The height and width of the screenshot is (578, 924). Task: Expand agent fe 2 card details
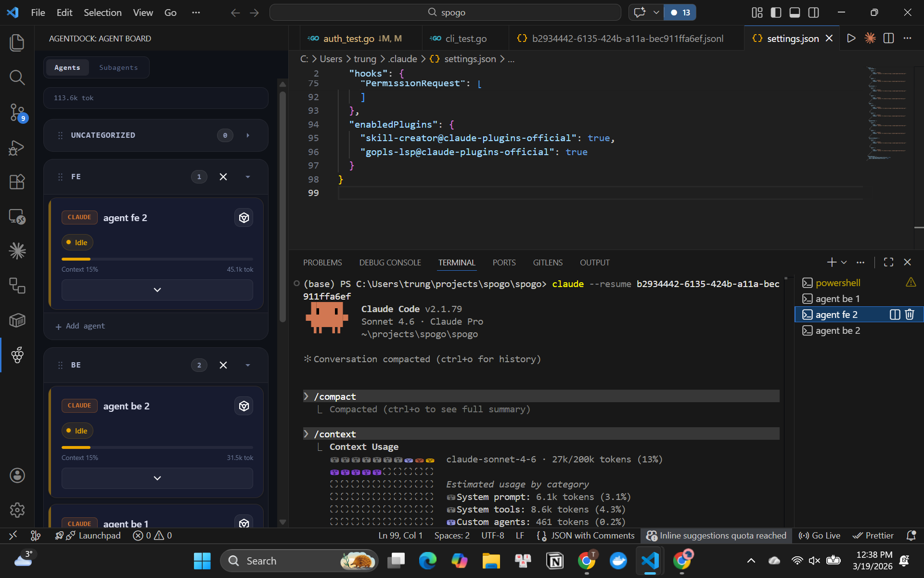[157, 290]
